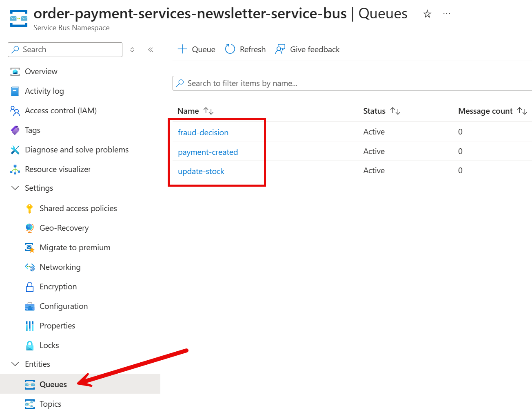Collapse the sidebar with double chevron
This screenshot has height=412, width=532.
coord(151,50)
